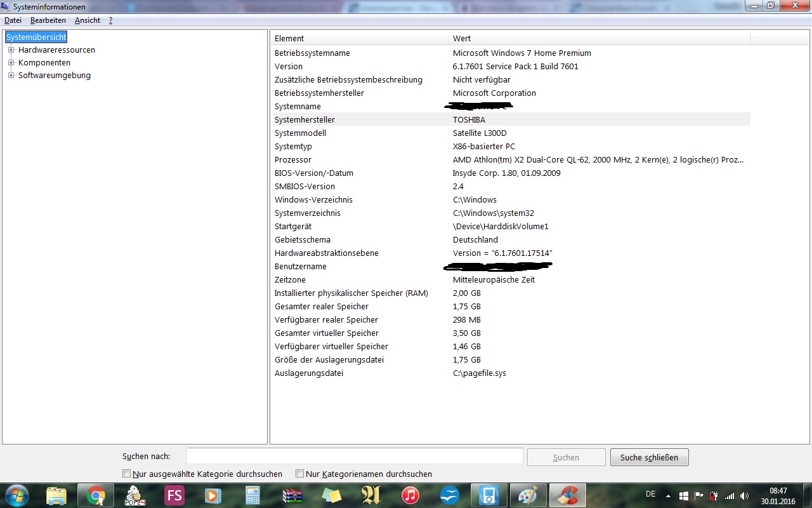Show hidden tray icons arrow

(668, 496)
